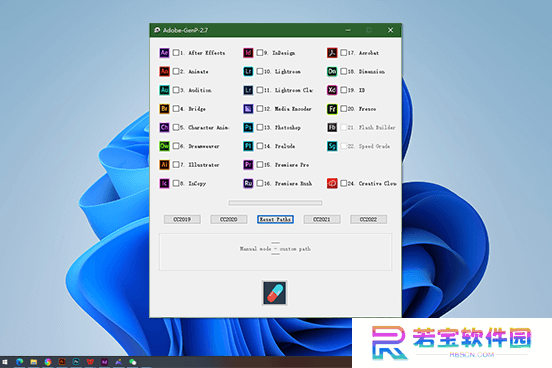Click the Animate app icon
This screenshot has width=552, height=368.
[x=164, y=71]
